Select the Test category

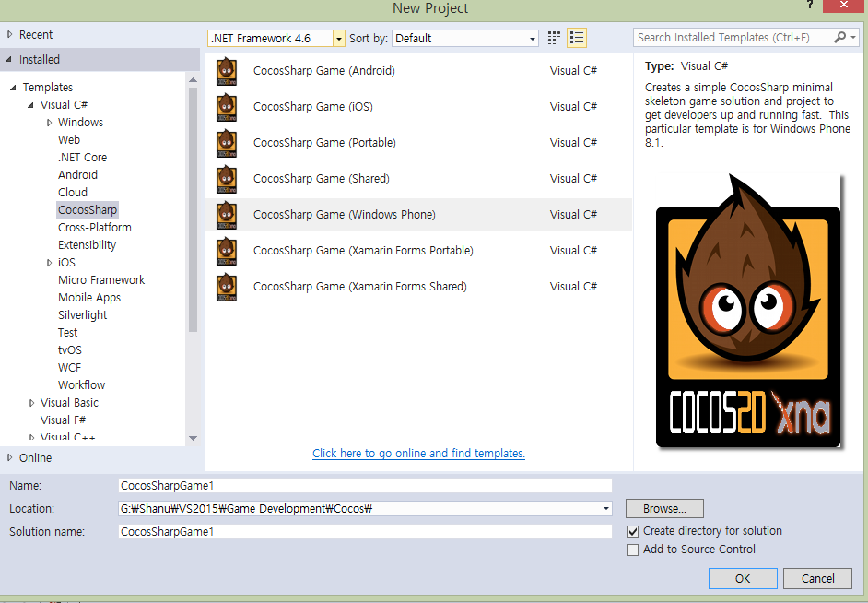[x=67, y=333]
